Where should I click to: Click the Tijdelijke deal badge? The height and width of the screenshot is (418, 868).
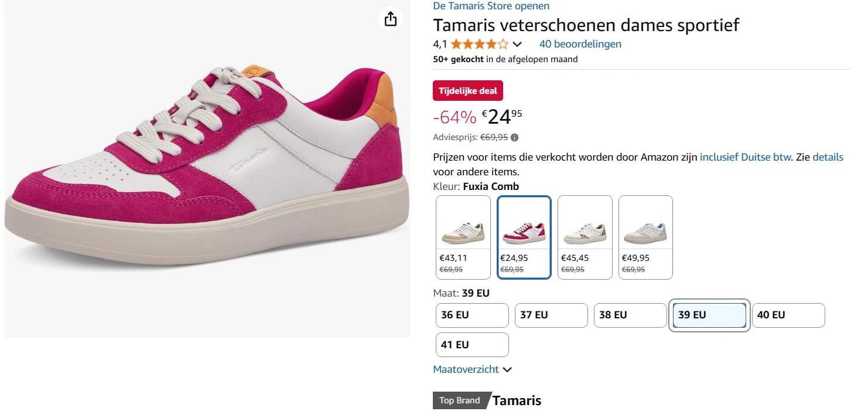coord(467,90)
